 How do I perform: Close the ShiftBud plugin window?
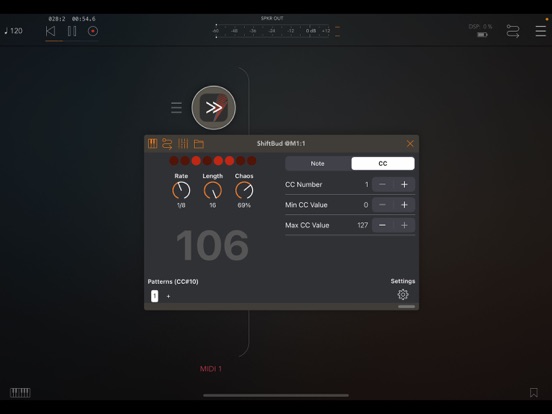[x=410, y=144]
